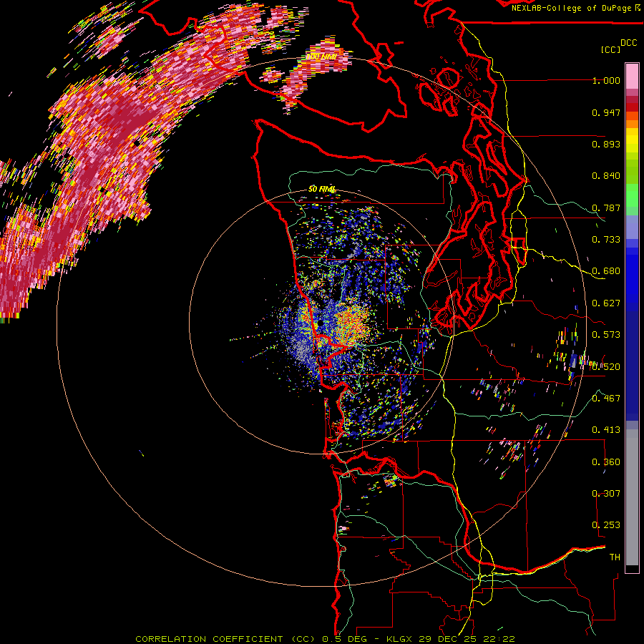Click the 100 NMI range ring label
This screenshot has height=644, width=644.
coord(321,57)
